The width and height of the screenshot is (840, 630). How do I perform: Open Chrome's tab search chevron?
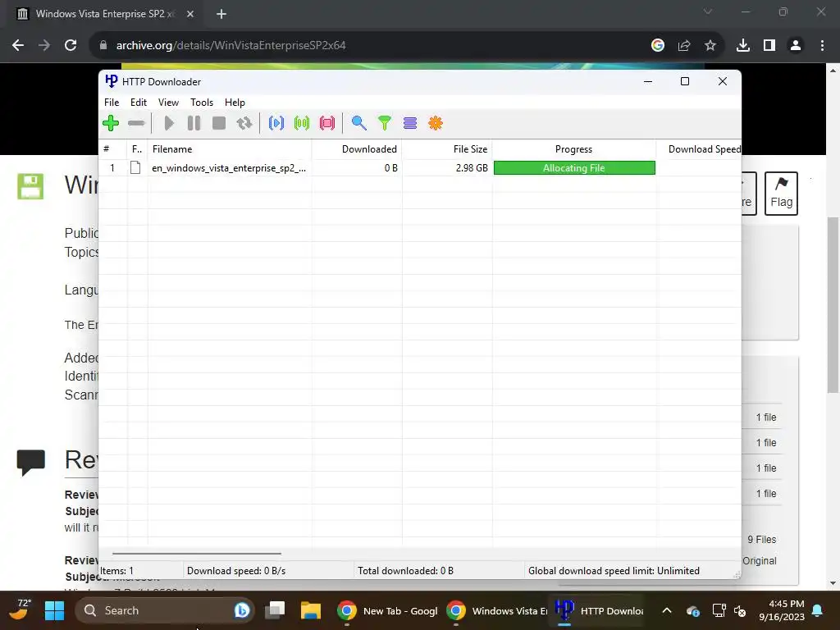pyautogui.click(x=708, y=11)
